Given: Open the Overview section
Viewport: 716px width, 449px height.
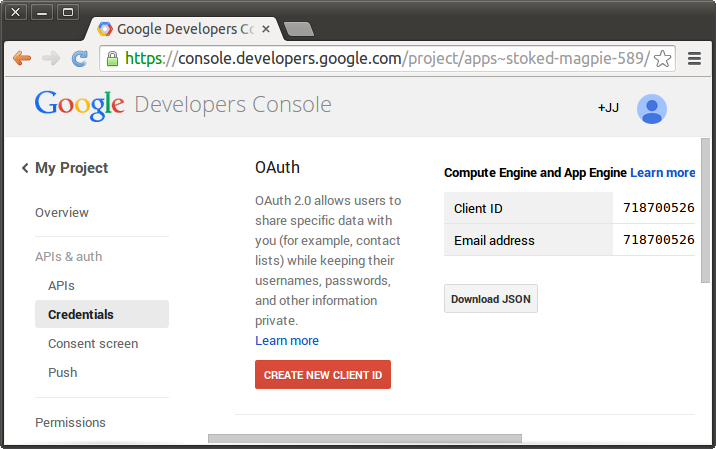Looking at the screenshot, I should click(x=62, y=212).
